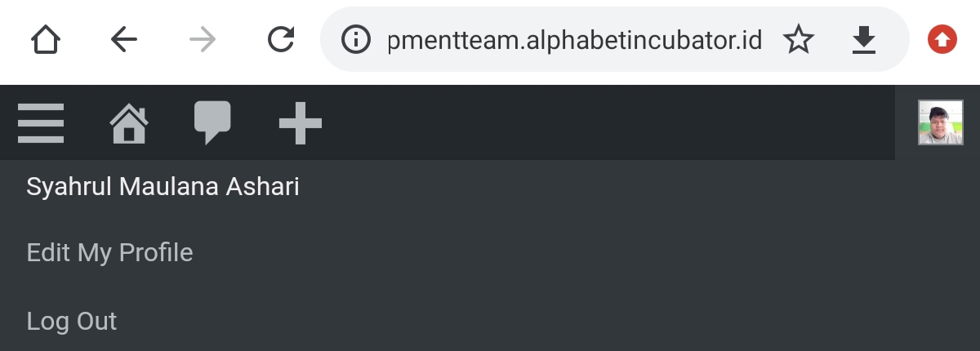980x351 pixels.
Task: Select Syahrul Maulana Ashari menu entry
Action: 163,187
